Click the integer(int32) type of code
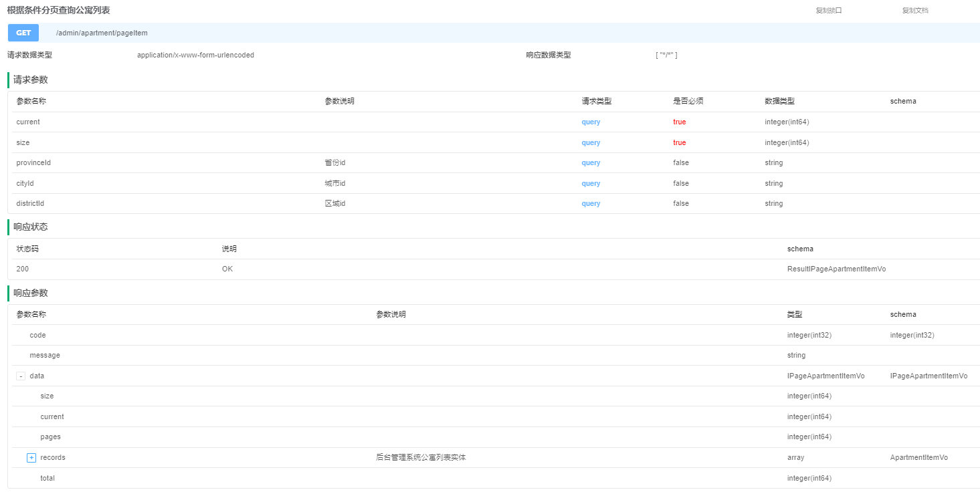Viewport: 980px width, 494px height. tap(809, 336)
